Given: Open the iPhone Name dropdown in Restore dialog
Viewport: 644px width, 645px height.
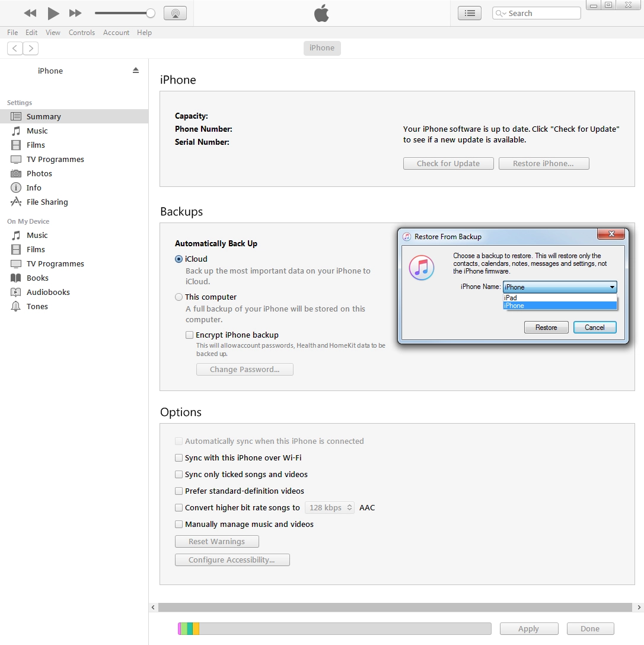Looking at the screenshot, I should 613,287.
